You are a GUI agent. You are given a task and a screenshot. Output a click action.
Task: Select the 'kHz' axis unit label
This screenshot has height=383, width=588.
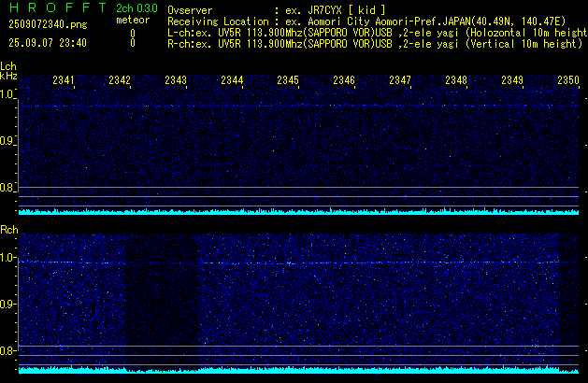tap(8, 76)
